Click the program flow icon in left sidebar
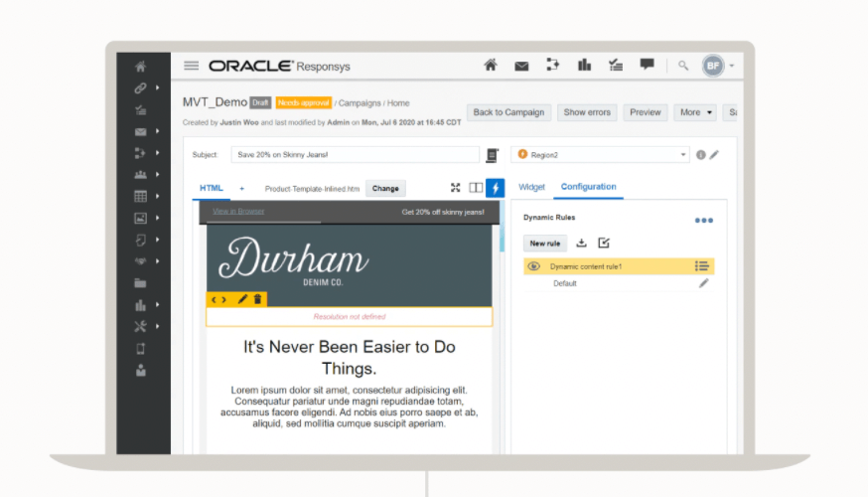This screenshot has height=497, width=868. [x=141, y=153]
